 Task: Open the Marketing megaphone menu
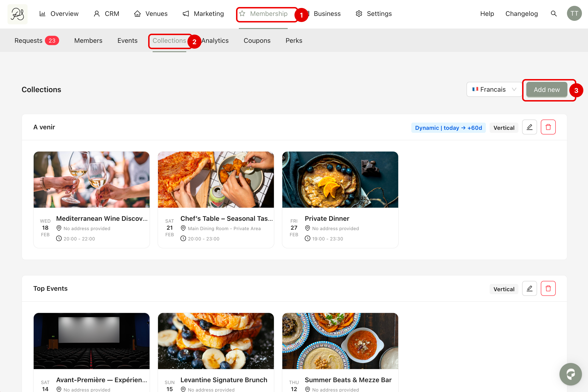pyautogui.click(x=203, y=14)
